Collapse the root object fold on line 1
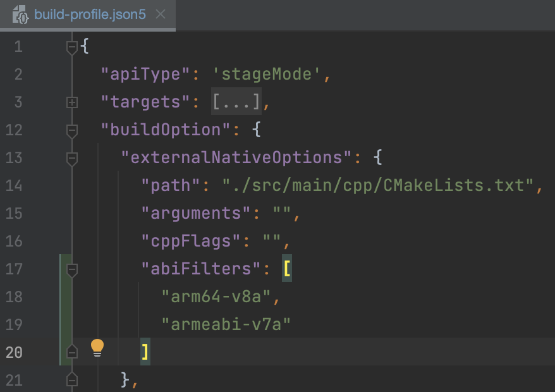The width and height of the screenshot is (555, 392). [72, 47]
